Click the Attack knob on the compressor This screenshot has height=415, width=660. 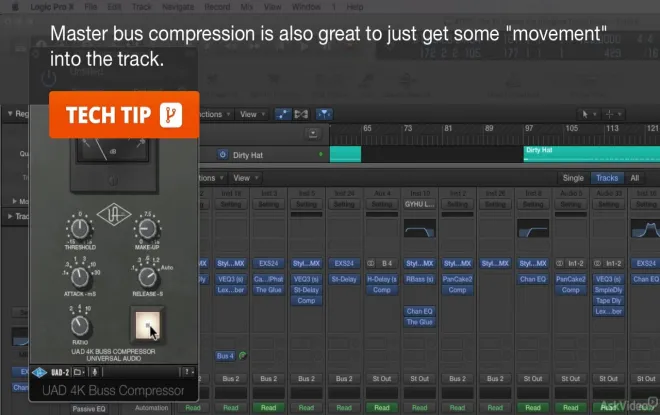tap(80, 277)
